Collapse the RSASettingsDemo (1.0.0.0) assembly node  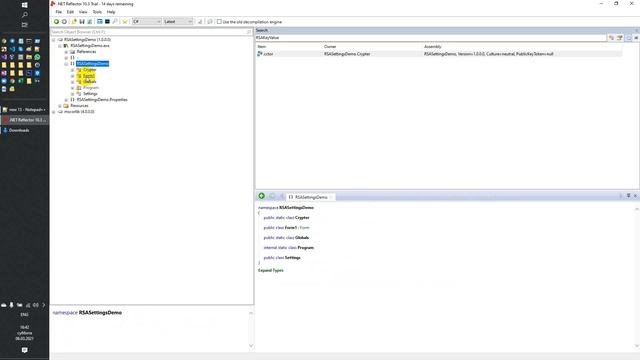click(x=53, y=40)
